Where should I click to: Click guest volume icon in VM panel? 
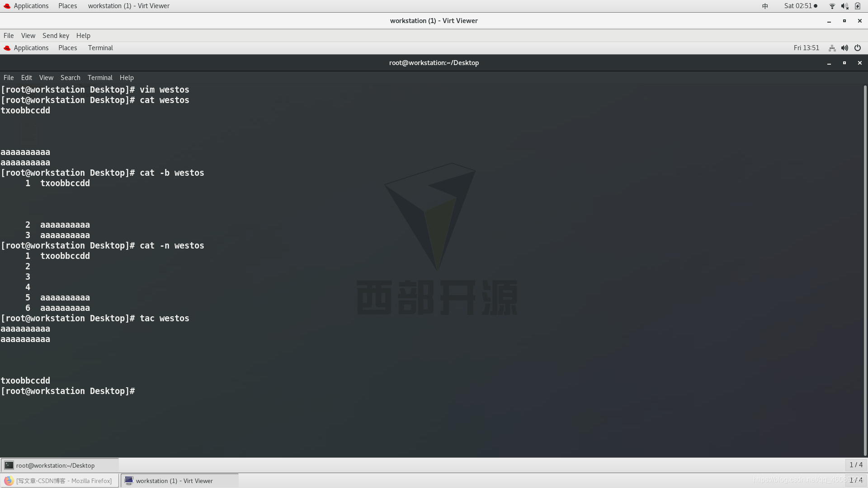pos(844,48)
